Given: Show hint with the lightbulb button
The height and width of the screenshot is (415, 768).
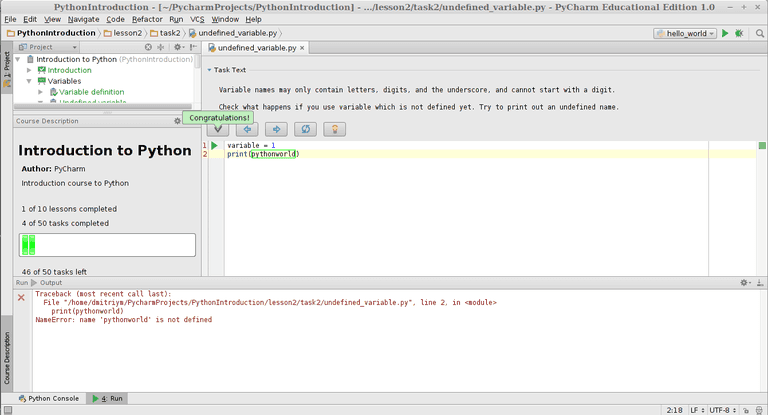Looking at the screenshot, I should [335, 129].
